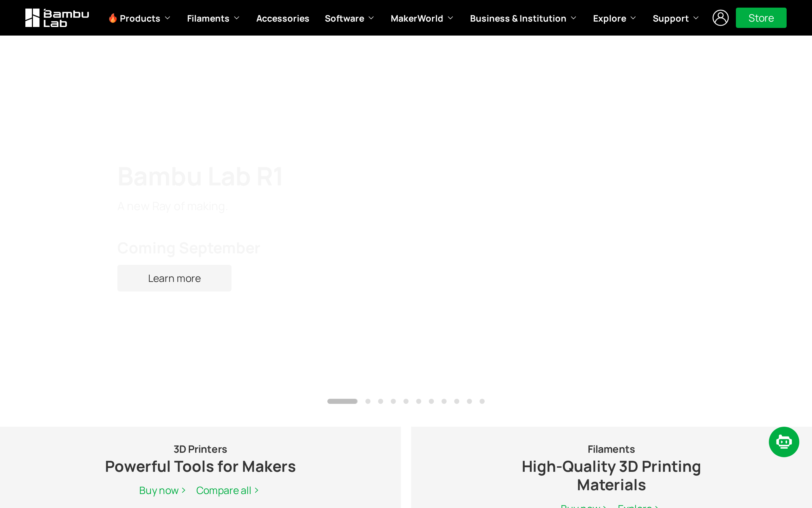812x508 pixels.
Task: Open the Explore menu
Action: 609,18
